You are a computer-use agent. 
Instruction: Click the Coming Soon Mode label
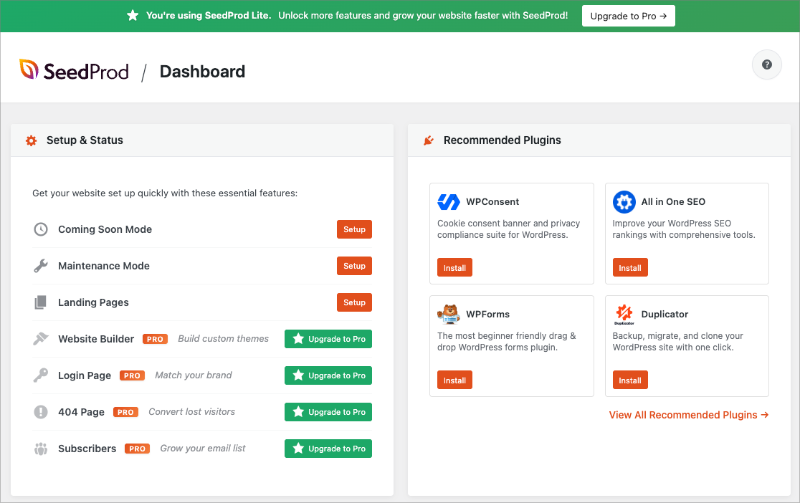coord(105,230)
